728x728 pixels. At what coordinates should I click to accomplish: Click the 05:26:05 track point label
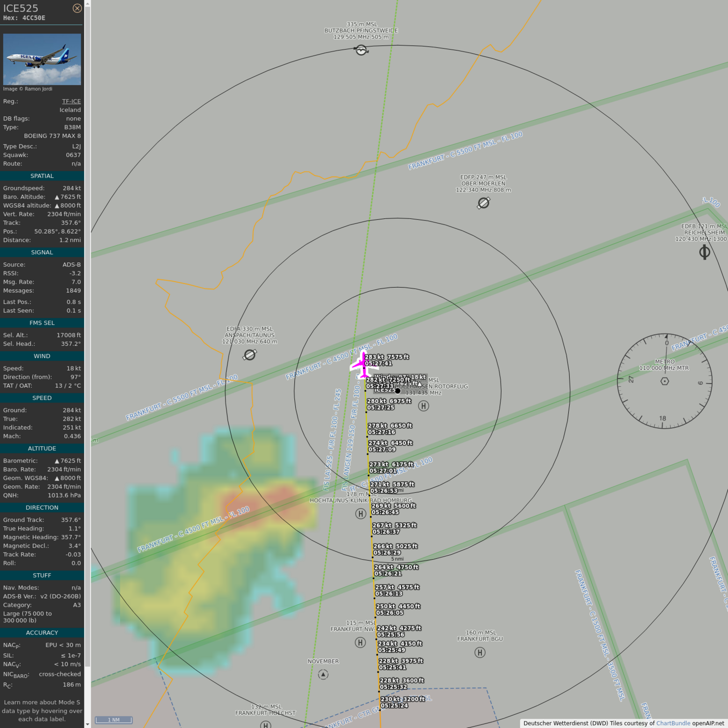(x=390, y=613)
